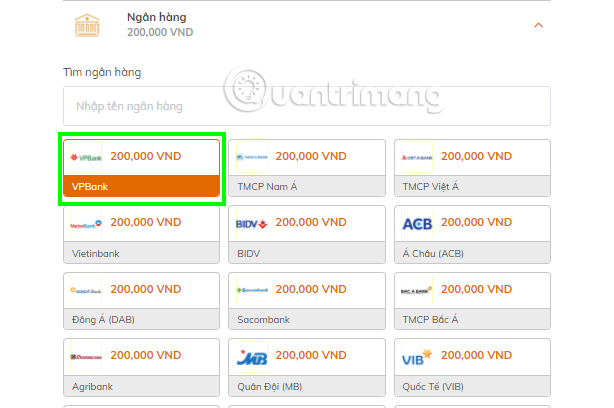Click the Đông Á bank logo
The image size is (614, 408).
tap(86, 291)
